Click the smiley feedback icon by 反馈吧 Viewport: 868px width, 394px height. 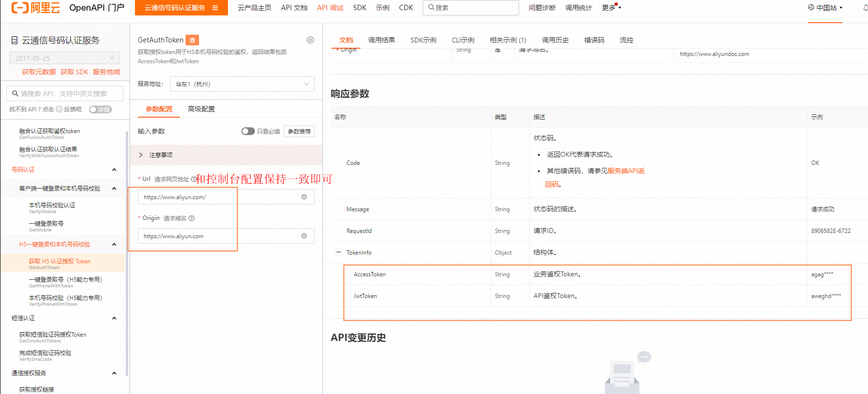(59, 109)
